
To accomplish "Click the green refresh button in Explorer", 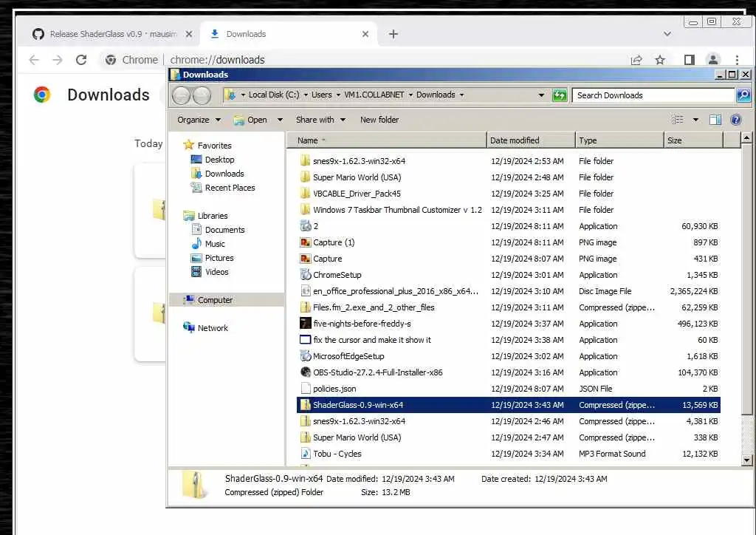I will [560, 95].
